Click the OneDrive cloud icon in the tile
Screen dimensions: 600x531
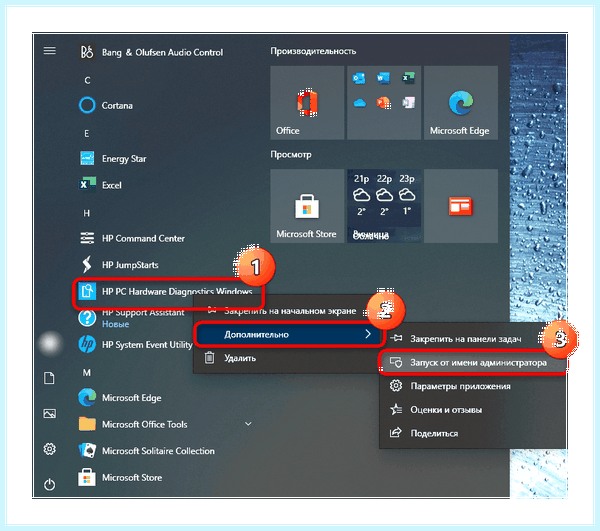[x=359, y=103]
